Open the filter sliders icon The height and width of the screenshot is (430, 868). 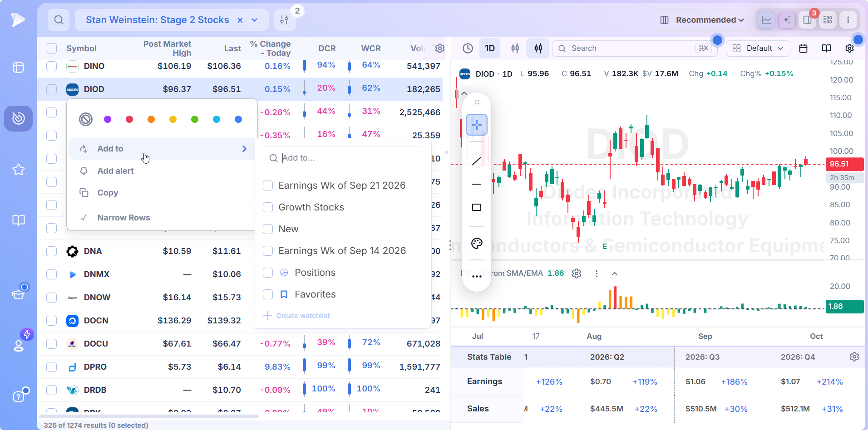click(284, 20)
